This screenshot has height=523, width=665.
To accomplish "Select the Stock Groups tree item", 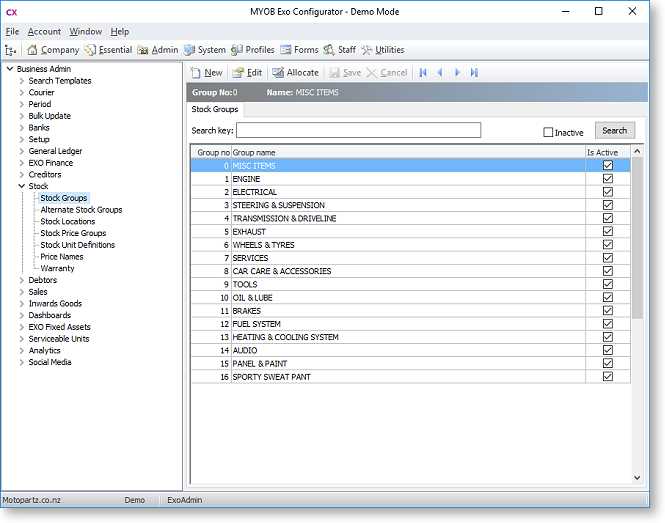I will click(64, 198).
